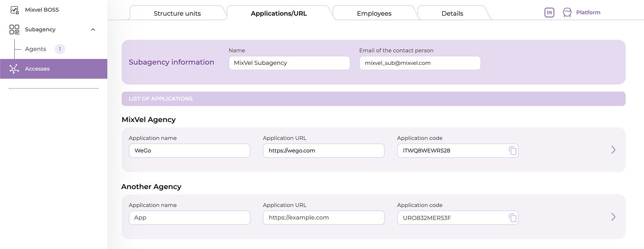Viewport: 644px width, 249px height.
Task: Click the Mixvel BOSS chart icon
Action: pos(14,10)
